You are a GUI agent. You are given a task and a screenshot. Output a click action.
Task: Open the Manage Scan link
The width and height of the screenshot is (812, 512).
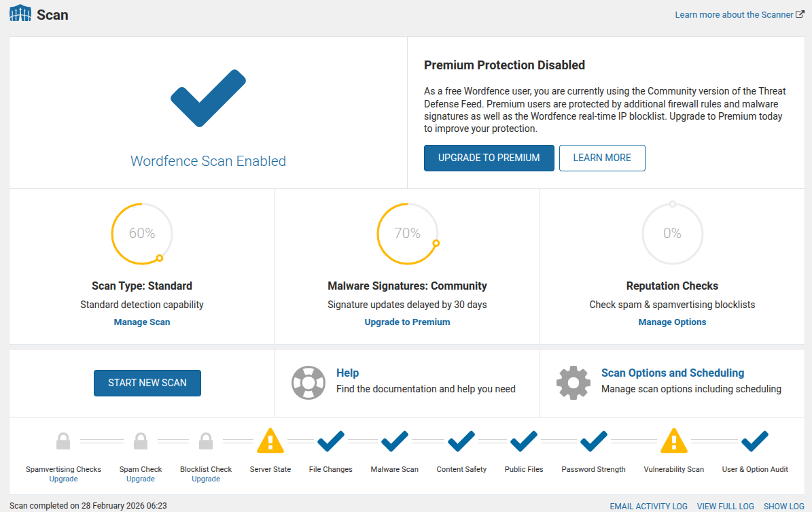tap(142, 322)
